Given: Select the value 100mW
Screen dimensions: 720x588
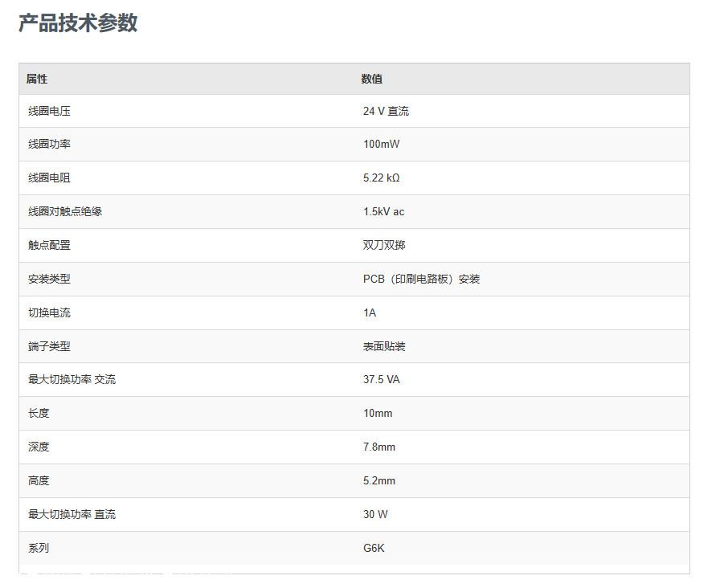Looking at the screenshot, I should tap(381, 144).
